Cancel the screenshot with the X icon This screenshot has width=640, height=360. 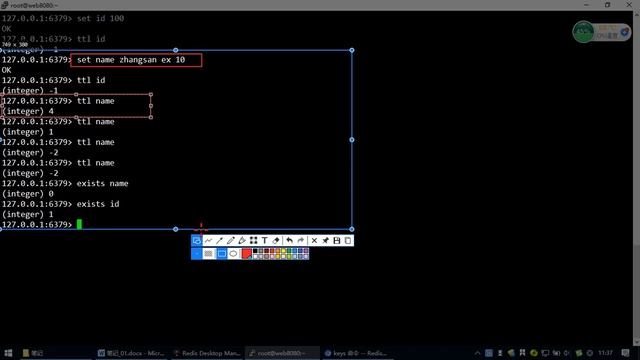click(x=314, y=241)
